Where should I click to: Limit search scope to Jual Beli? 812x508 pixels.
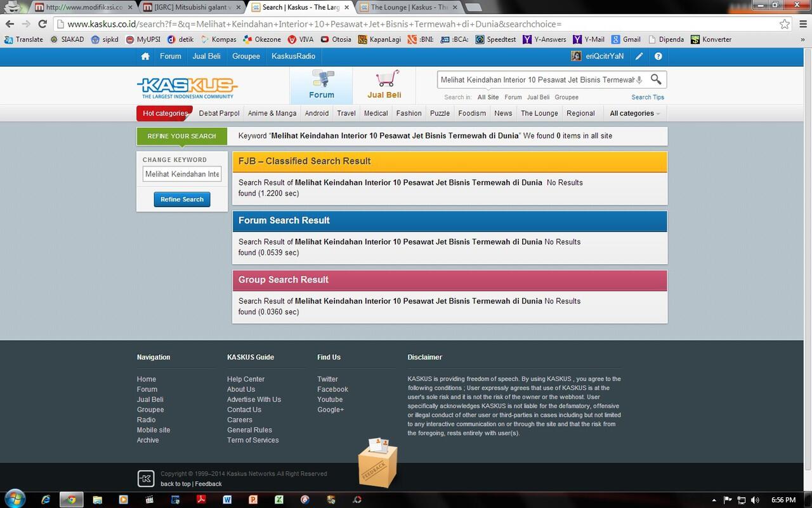coord(538,97)
